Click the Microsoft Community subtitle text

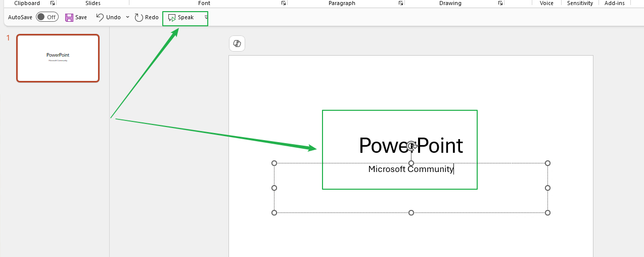coord(410,169)
